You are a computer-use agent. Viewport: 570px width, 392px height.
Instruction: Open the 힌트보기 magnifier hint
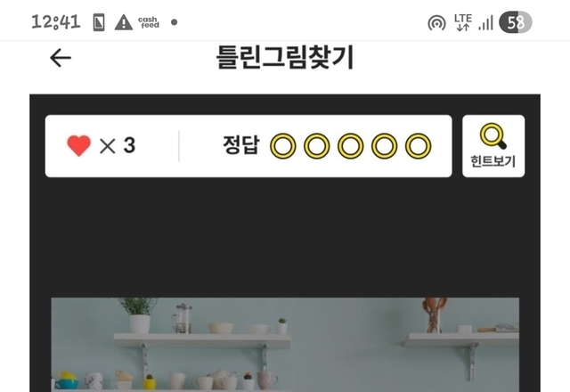(493, 146)
